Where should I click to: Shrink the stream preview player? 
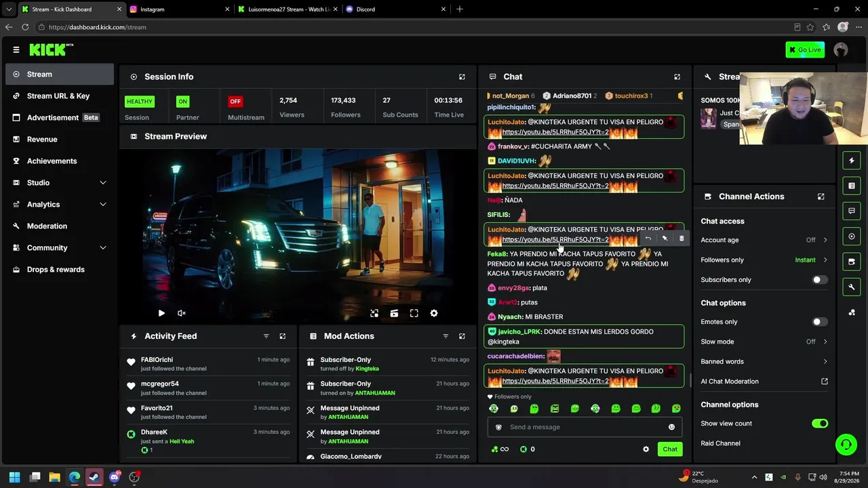(x=374, y=313)
